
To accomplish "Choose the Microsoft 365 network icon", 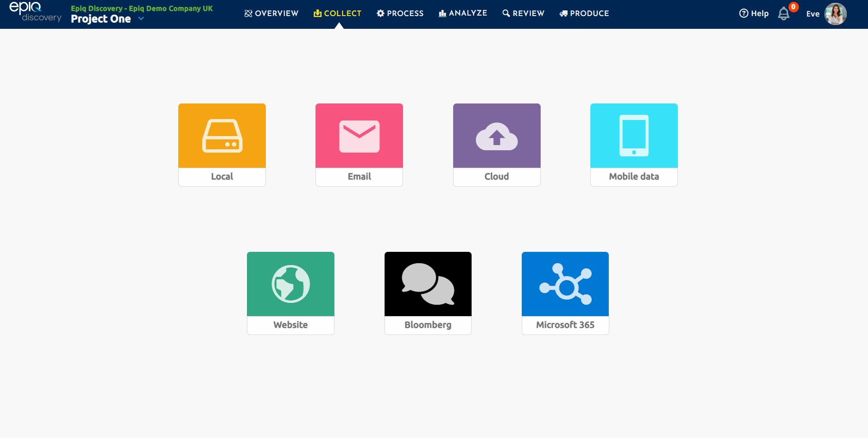I will (x=565, y=284).
